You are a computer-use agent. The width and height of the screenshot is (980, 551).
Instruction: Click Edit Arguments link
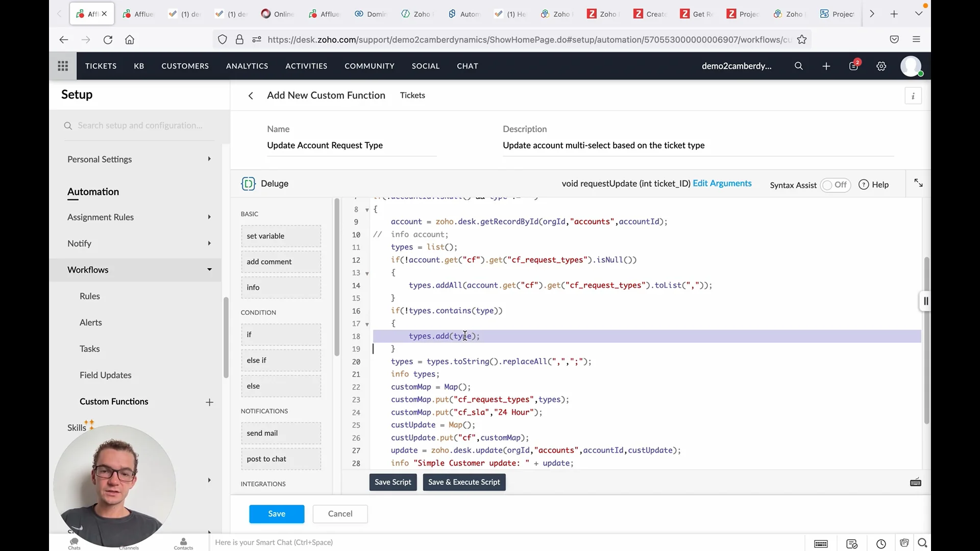pos(722,183)
